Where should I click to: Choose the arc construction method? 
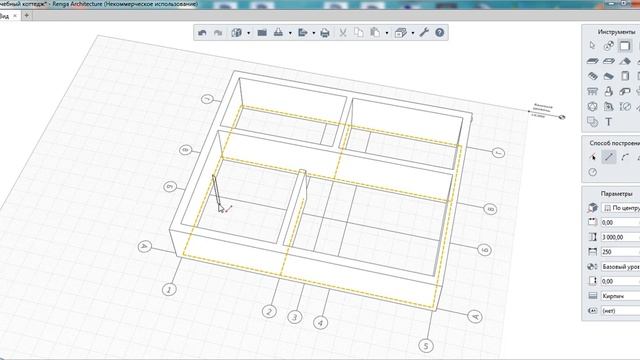[x=625, y=157]
